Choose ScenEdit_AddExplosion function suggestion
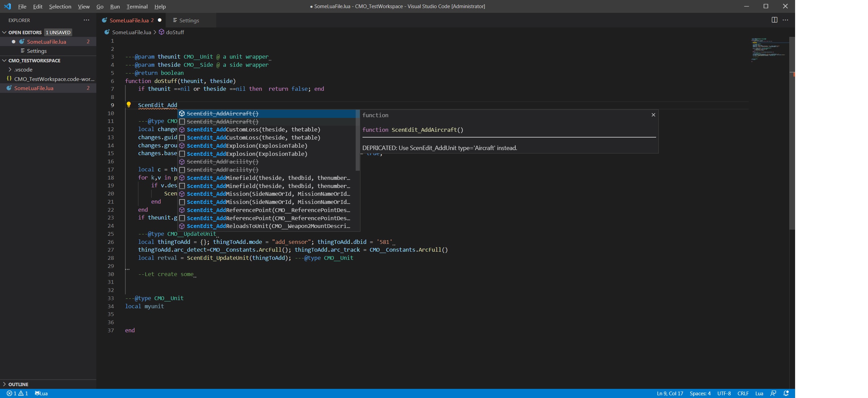The width and height of the screenshot is (868, 398). coord(267,146)
